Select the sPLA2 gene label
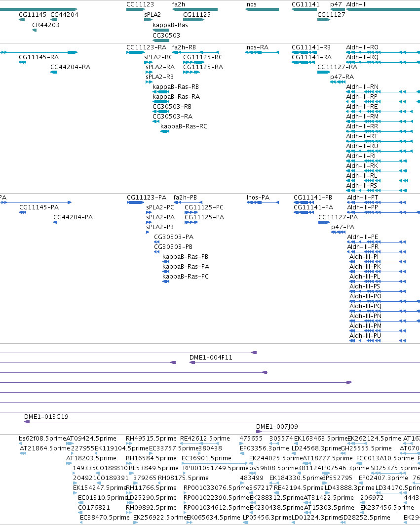 pos(153,15)
